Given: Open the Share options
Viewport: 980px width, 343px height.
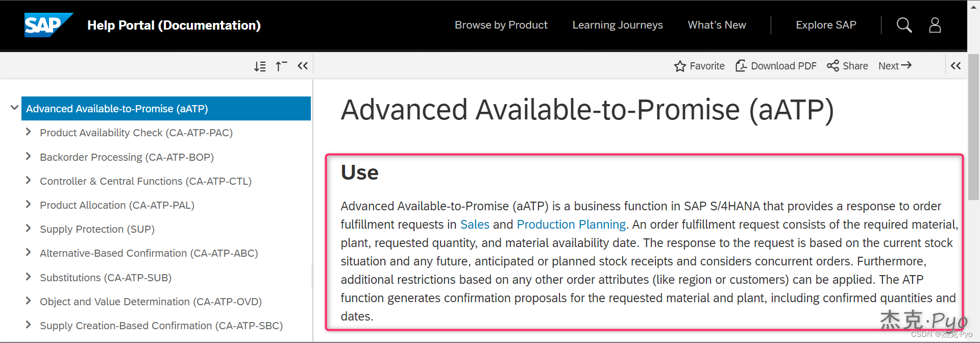Looking at the screenshot, I should tap(847, 65).
